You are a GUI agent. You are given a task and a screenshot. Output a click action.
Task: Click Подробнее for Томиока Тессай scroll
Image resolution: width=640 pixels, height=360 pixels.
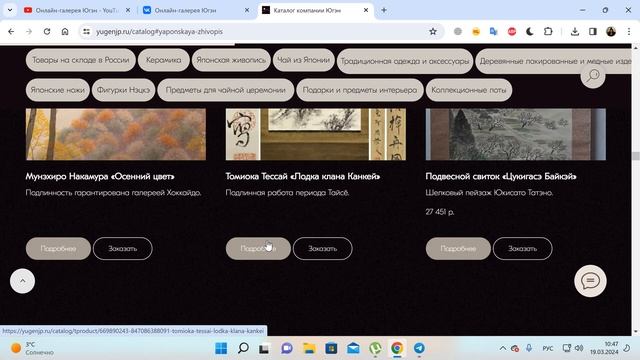coord(258,248)
